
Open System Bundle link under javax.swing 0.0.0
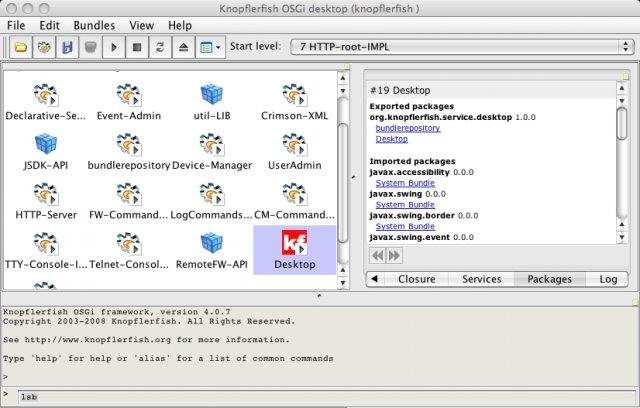coord(405,205)
